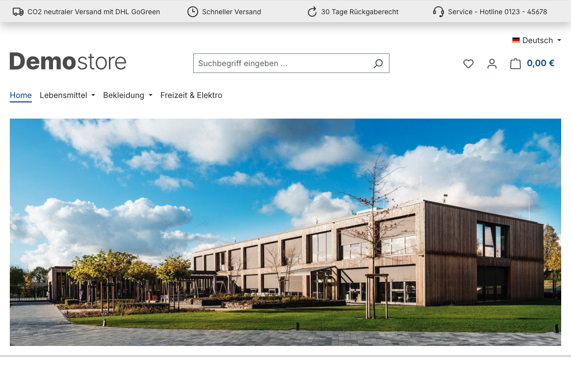Image resolution: width=571 pixels, height=392 pixels.
Task: Click the headset service hotline icon
Action: (439, 12)
